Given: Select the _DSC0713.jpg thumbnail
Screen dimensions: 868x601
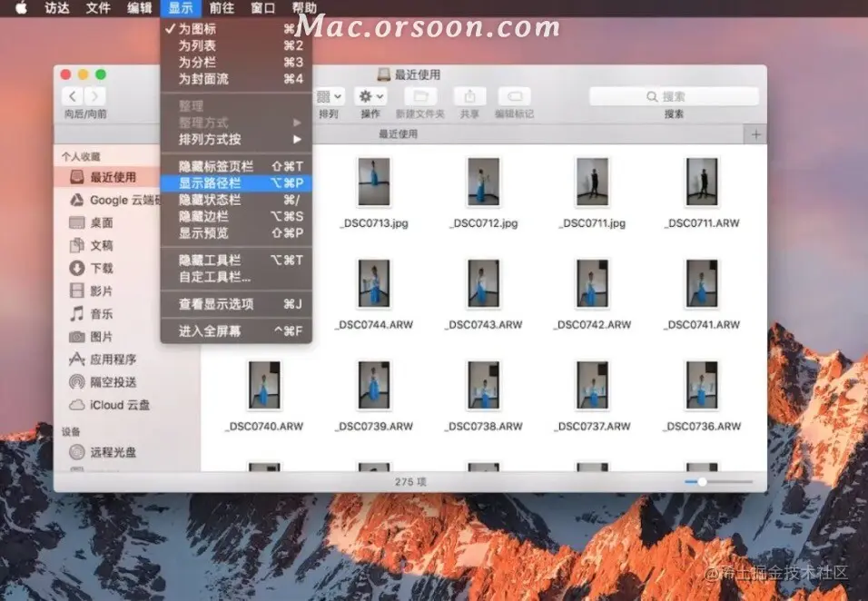Looking at the screenshot, I should tap(374, 182).
